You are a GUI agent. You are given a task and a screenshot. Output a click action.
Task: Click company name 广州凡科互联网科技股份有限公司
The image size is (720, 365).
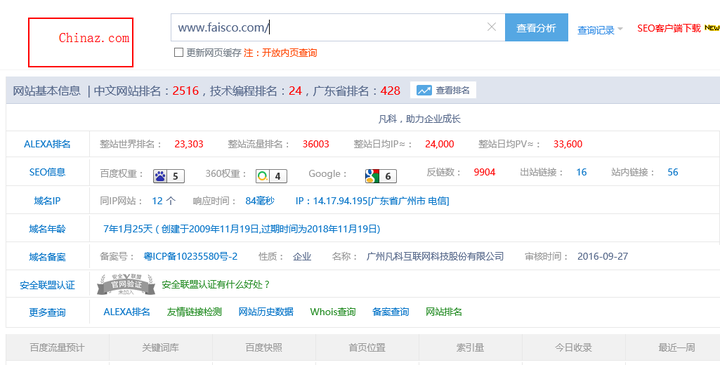pos(435,256)
